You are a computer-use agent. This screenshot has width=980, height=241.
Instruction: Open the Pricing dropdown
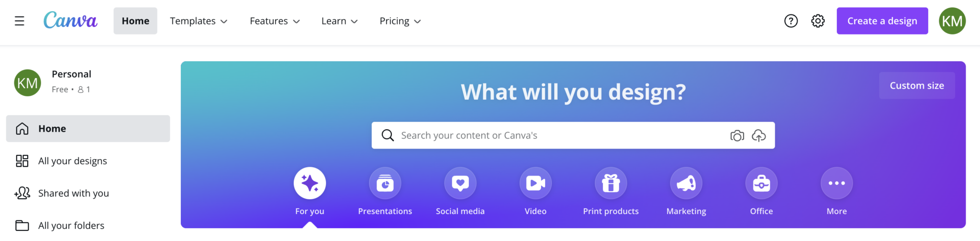tap(400, 21)
